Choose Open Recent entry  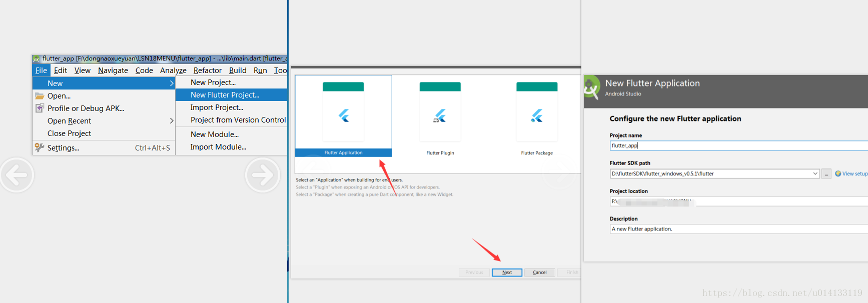(104, 121)
